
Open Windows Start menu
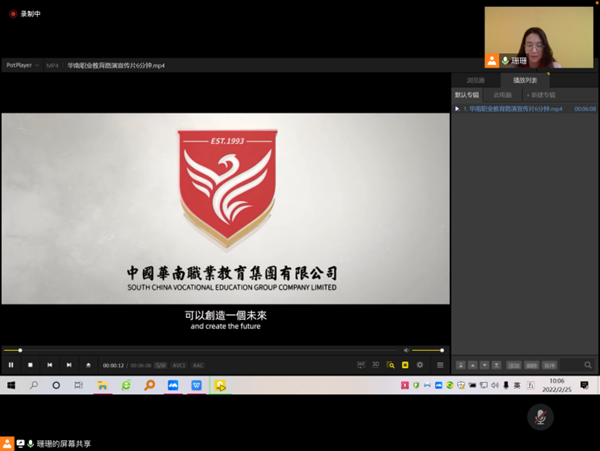(x=11, y=385)
